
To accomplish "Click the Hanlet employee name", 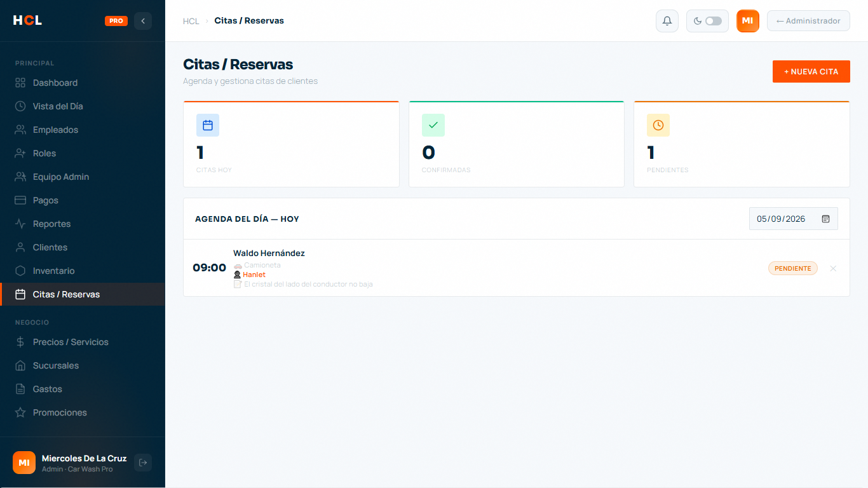I will tap(254, 274).
